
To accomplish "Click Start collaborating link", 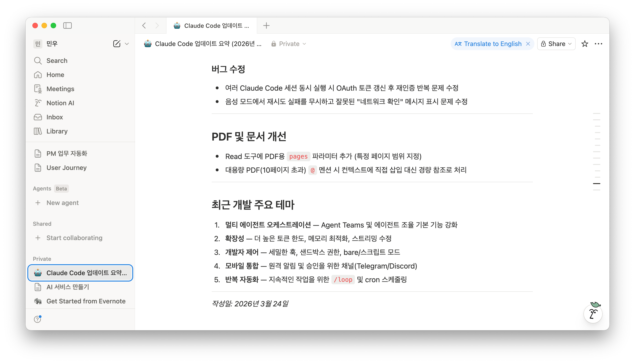I will click(80, 238).
